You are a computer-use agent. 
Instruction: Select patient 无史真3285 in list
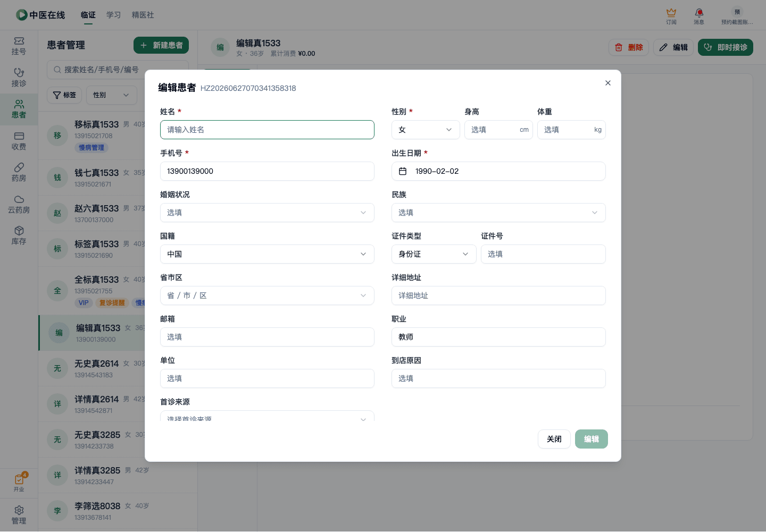91,440
